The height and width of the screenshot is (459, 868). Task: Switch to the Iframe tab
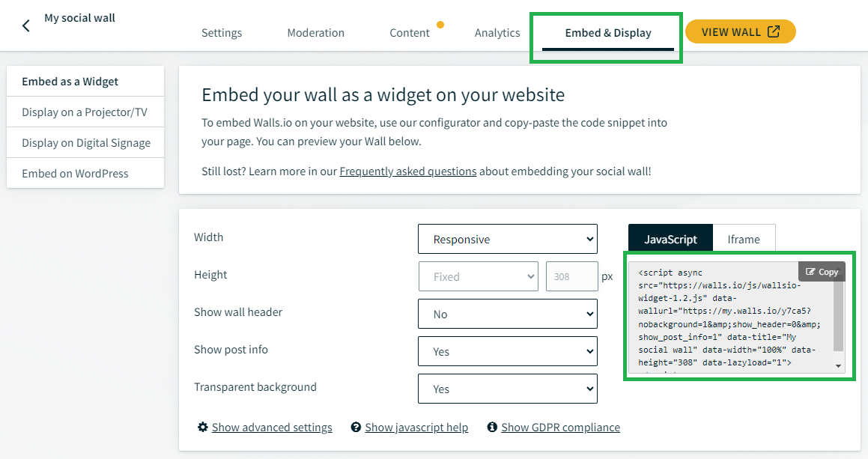pos(744,239)
